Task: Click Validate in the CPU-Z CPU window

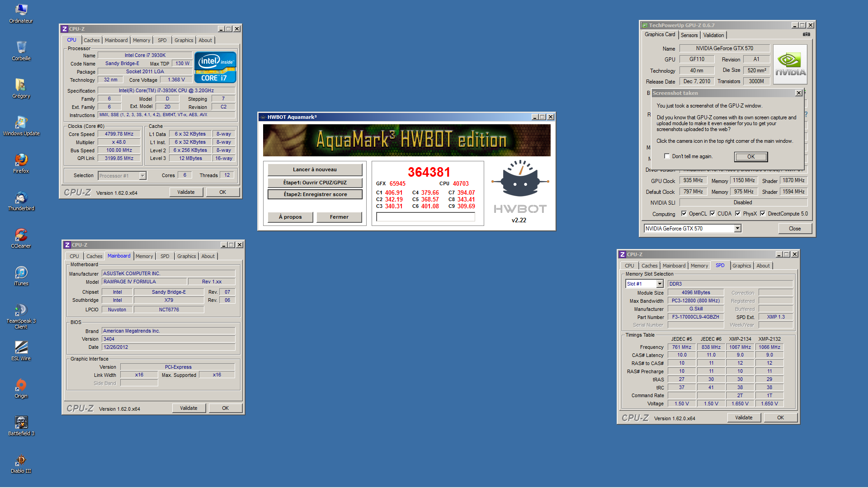Action: click(x=186, y=192)
